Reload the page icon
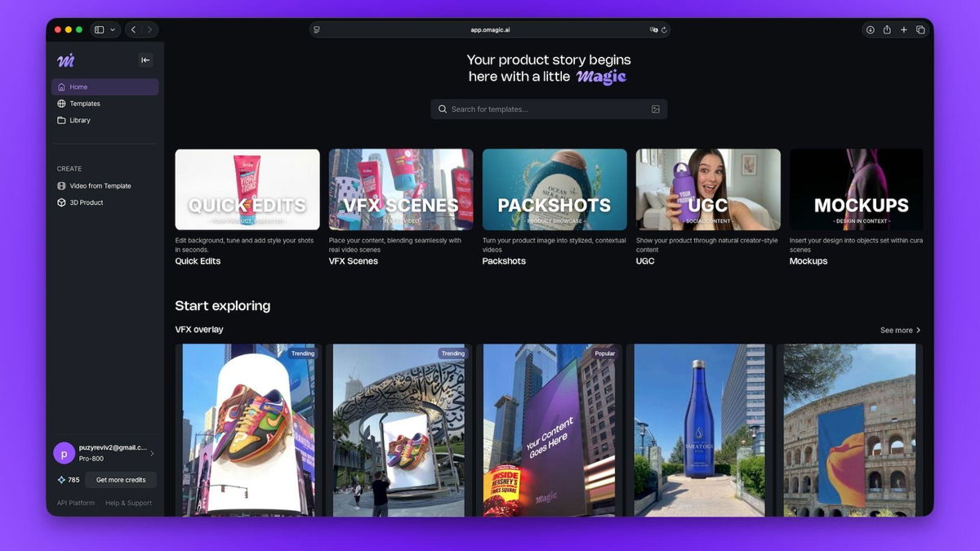 click(x=664, y=29)
